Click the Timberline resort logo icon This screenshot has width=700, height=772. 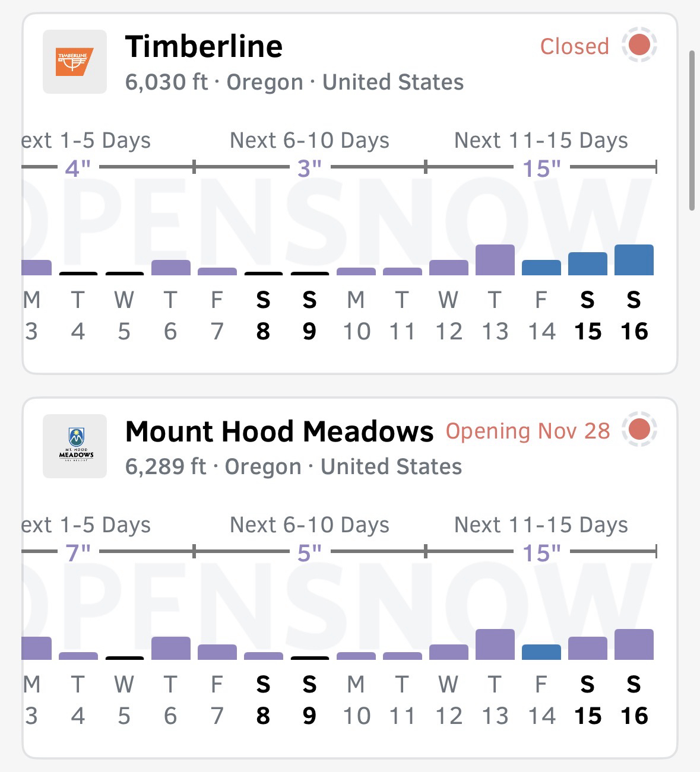pyautogui.click(x=75, y=62)
